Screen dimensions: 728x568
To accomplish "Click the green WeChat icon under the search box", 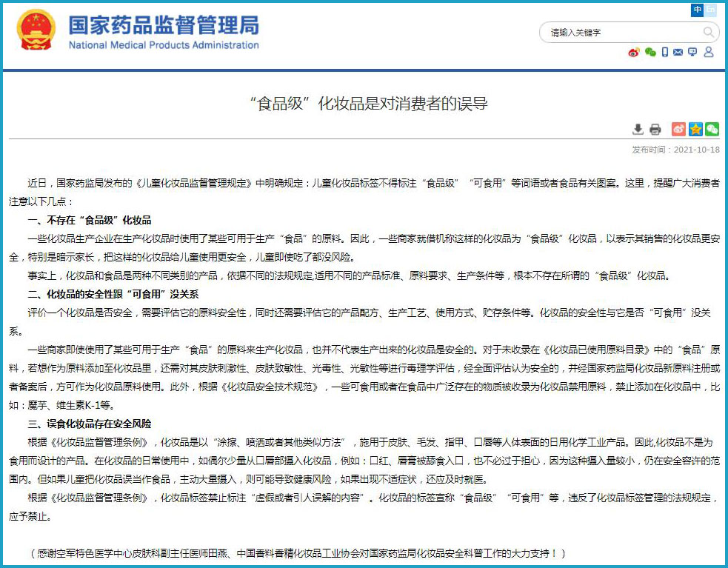I will tap(650, 53).
